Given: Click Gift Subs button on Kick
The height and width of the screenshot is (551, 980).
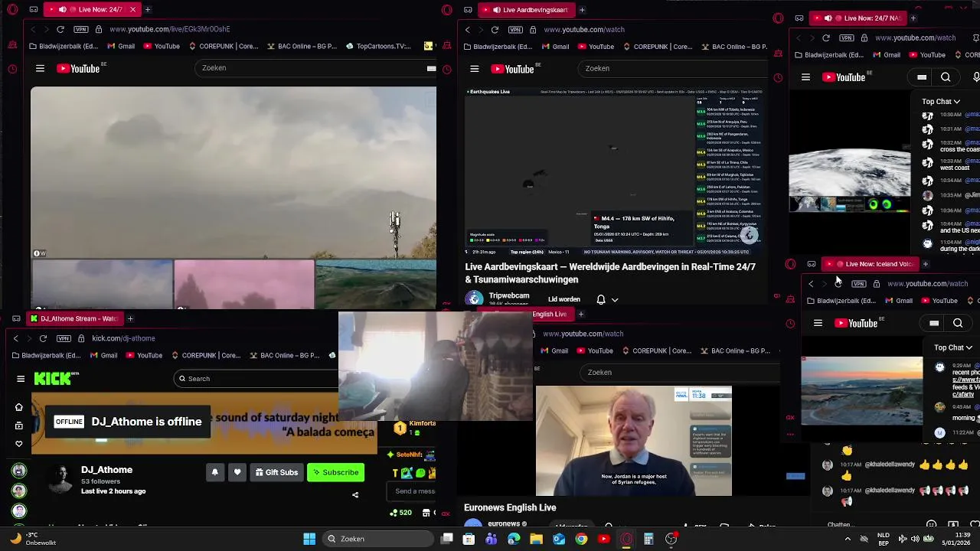Looking at the screenshot, I should click(x=276, y=472).
